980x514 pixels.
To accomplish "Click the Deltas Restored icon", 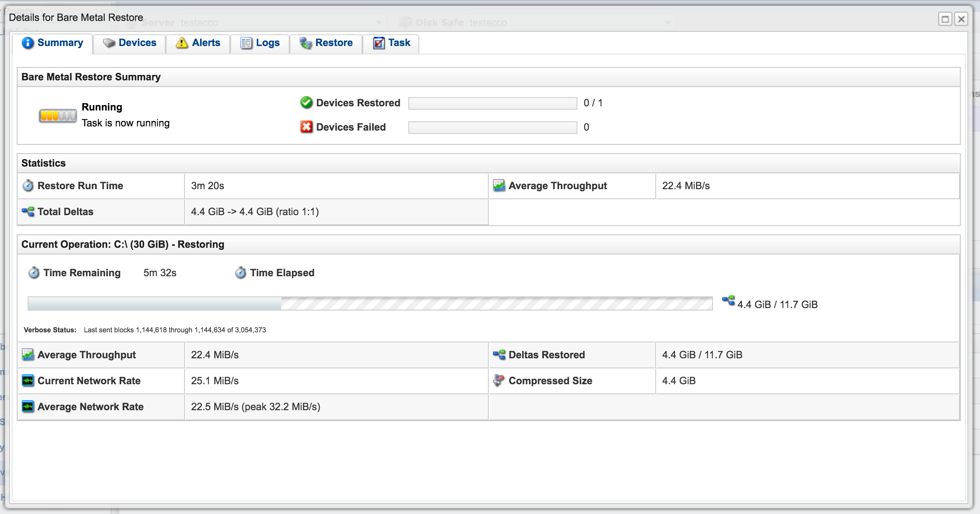I will [499, 355].
